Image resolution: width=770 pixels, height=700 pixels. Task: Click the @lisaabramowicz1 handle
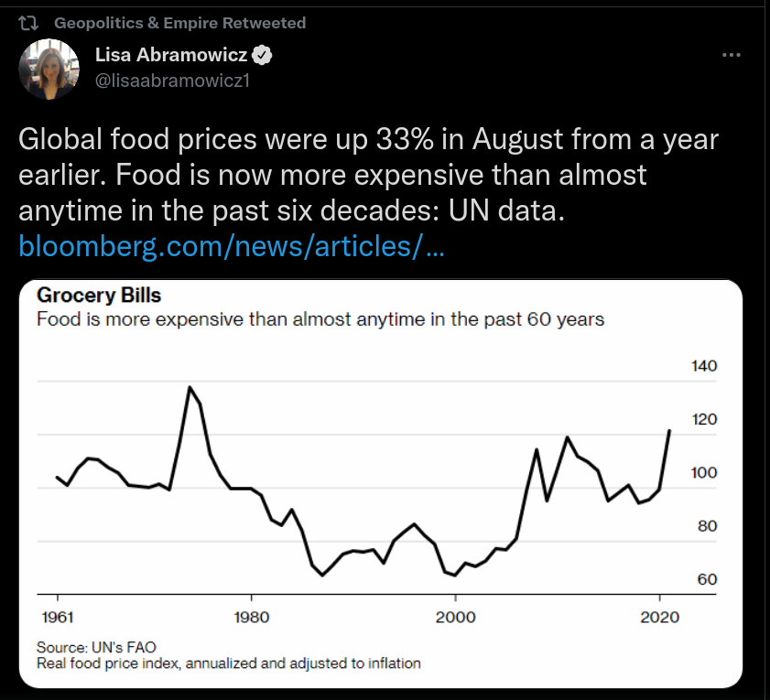(172, 81)
